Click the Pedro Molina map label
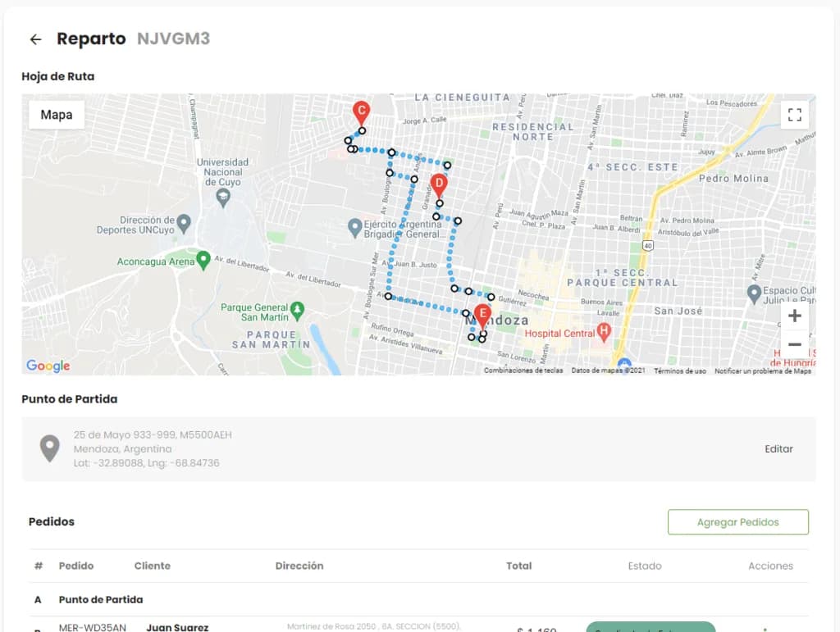Image resolution: width=840 pixels, height=632 pixels. (x=733, y=178)
